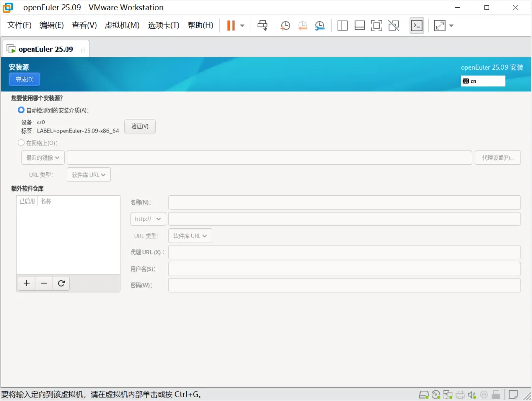
Task: Open the network source 软件库 URL type dropdown
Action: [89, 175]
